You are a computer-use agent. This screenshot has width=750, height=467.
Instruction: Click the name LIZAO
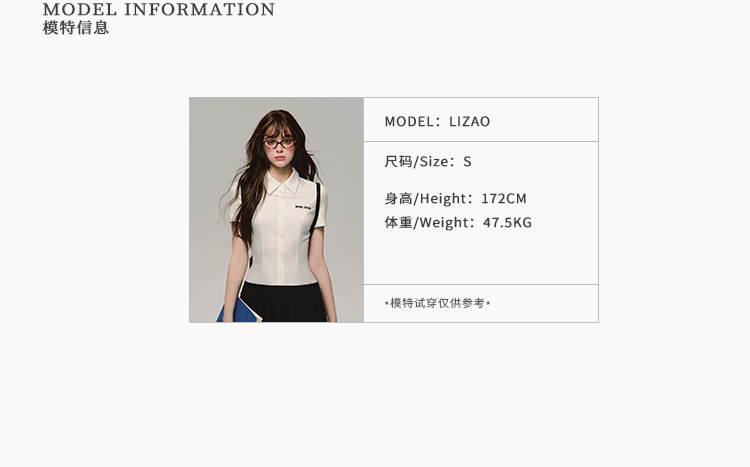tap(470, 122)
